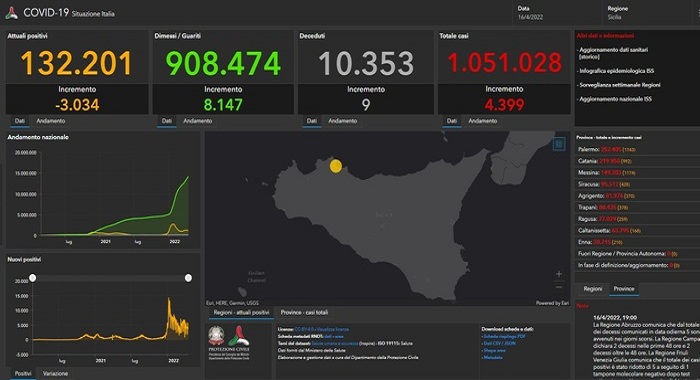700x380 pixels.
Task: Zoom out on the Sicily map
Action: [x=558, y=287]
